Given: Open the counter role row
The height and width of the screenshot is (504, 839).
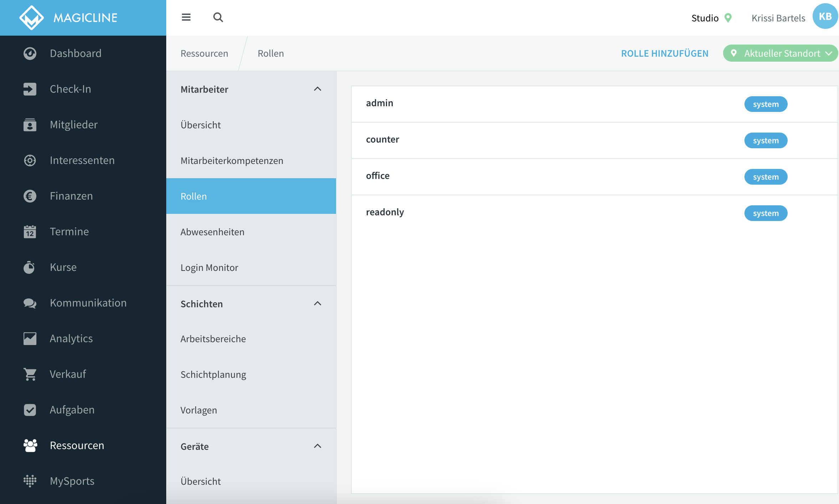Looking at the screenshot, I should point(595,140).
